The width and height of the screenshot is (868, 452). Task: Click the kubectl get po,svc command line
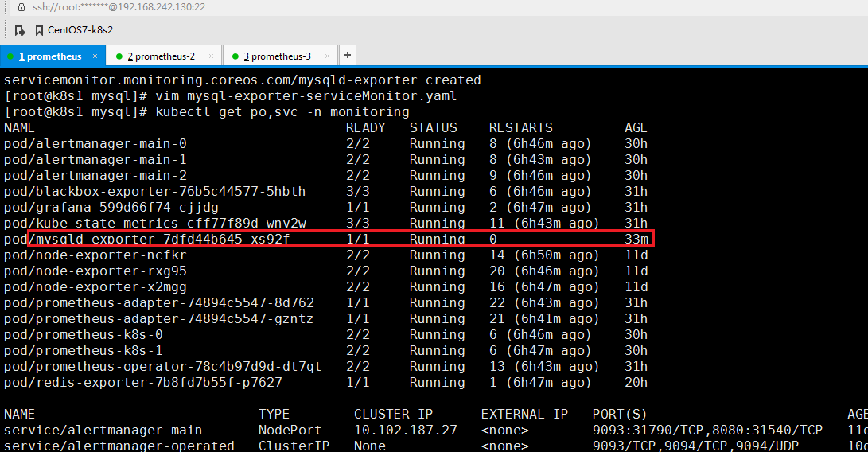[282, 112]
